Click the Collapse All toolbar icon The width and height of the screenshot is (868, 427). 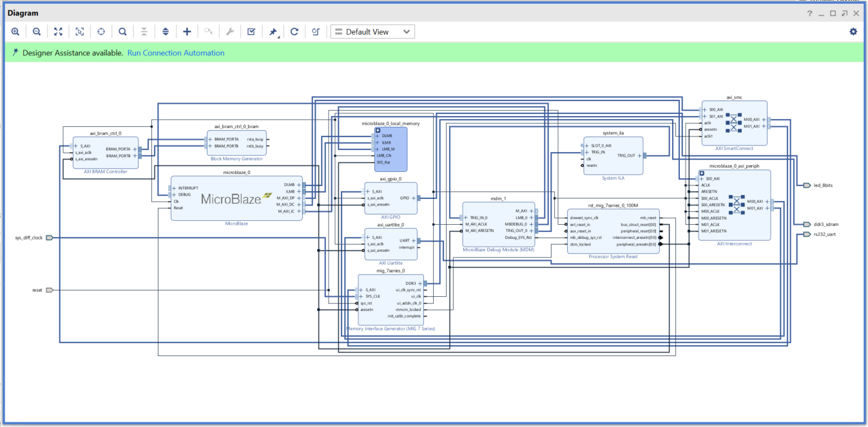pos(144,32)
